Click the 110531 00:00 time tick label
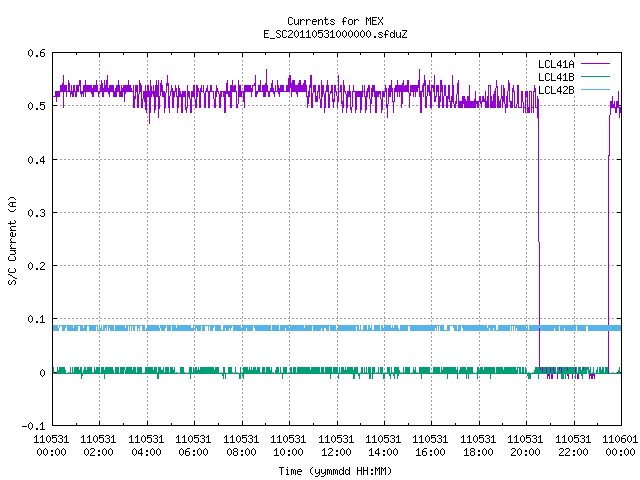This screenshot has height=480, width=640. [51, 445]
